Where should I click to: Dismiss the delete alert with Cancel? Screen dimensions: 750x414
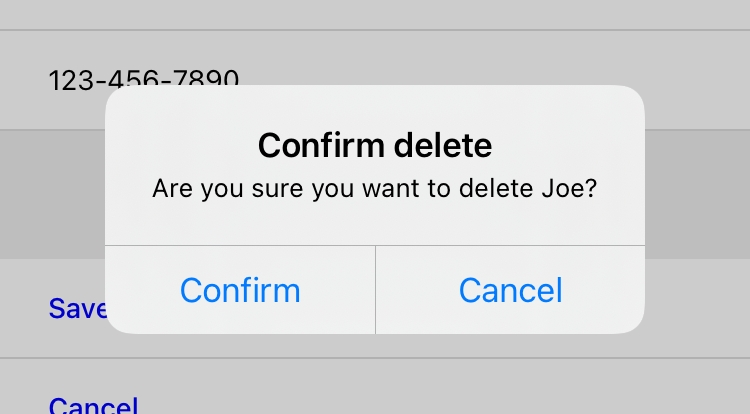[510, 290]
